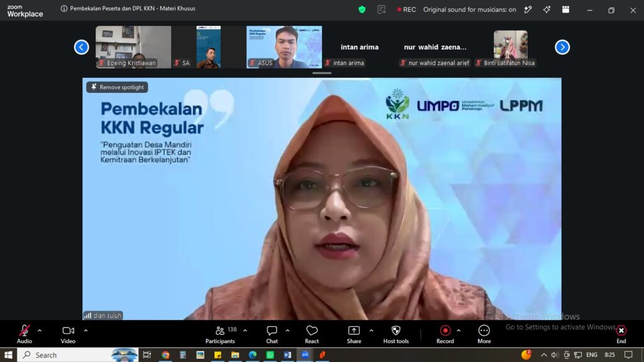Select Boeing Kristiawan's video thumbnail

coord(133,47)
